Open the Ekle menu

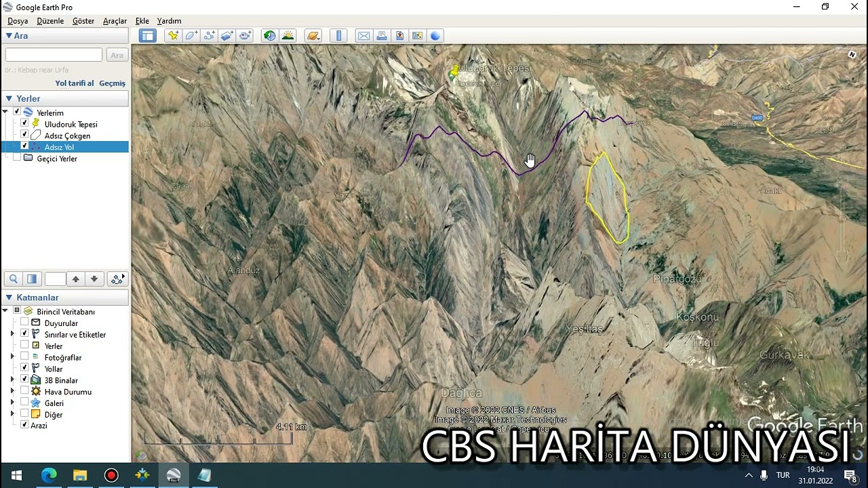point(142,21)
